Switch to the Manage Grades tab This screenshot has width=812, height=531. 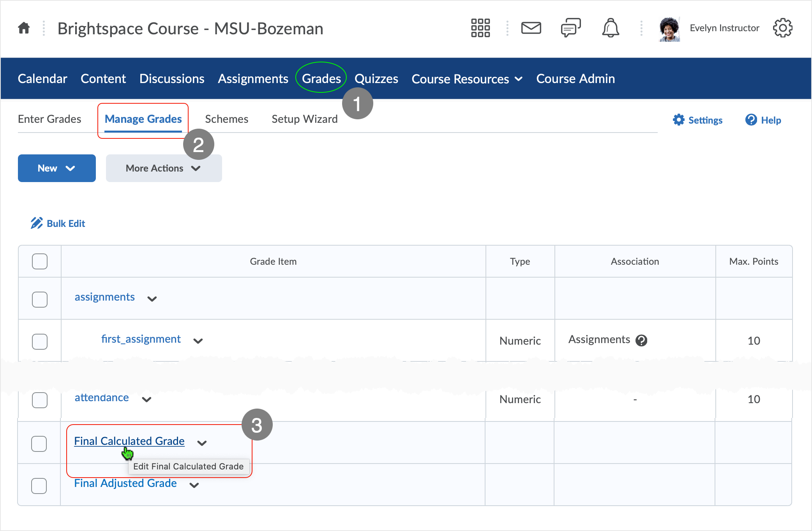pyautogui.click(x=143, y=119)
